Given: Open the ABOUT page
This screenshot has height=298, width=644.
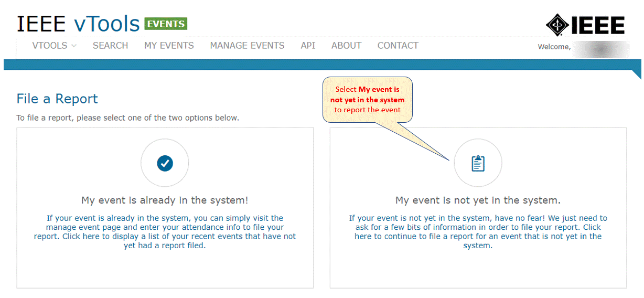Looking at the screenshot, I should [x=346, y=46].
